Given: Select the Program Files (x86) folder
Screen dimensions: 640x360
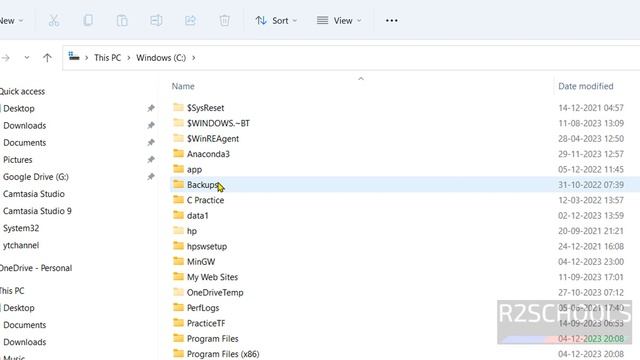Looking at the screenshot, I should point(216,353).
